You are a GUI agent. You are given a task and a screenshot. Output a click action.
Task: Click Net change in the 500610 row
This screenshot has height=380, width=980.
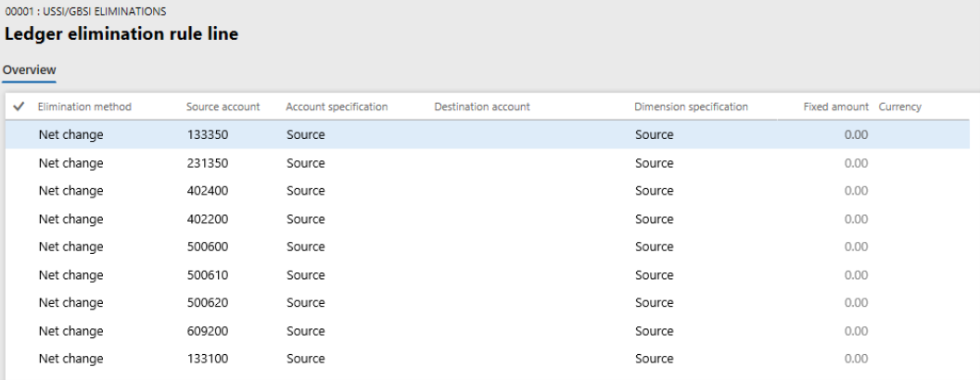click(x=71, y=275)
